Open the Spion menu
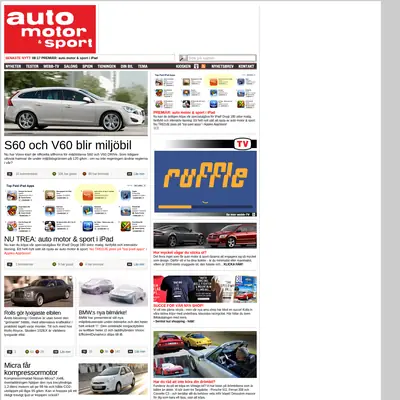Screen dimensions: 400x400 (88, 66)
